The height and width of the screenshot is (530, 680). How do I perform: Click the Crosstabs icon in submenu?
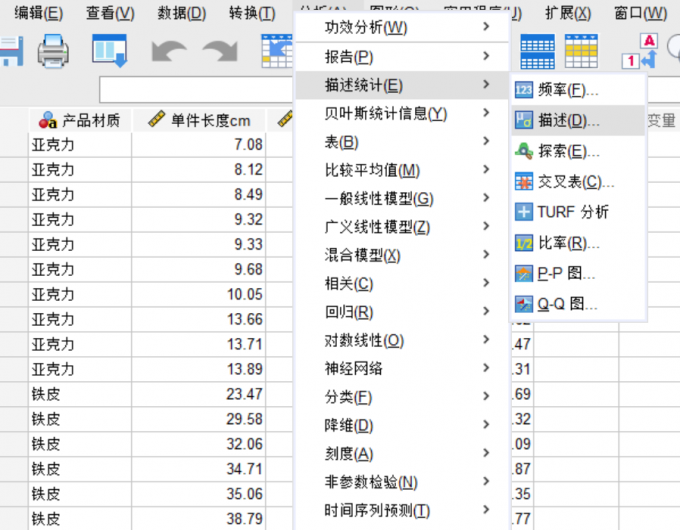[523, 182]
